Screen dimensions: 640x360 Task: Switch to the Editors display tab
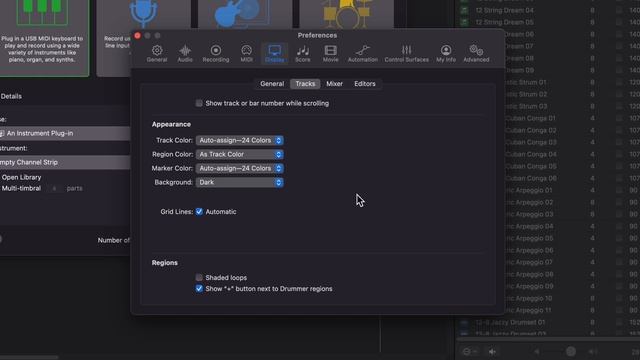click(x=364, y=84)
